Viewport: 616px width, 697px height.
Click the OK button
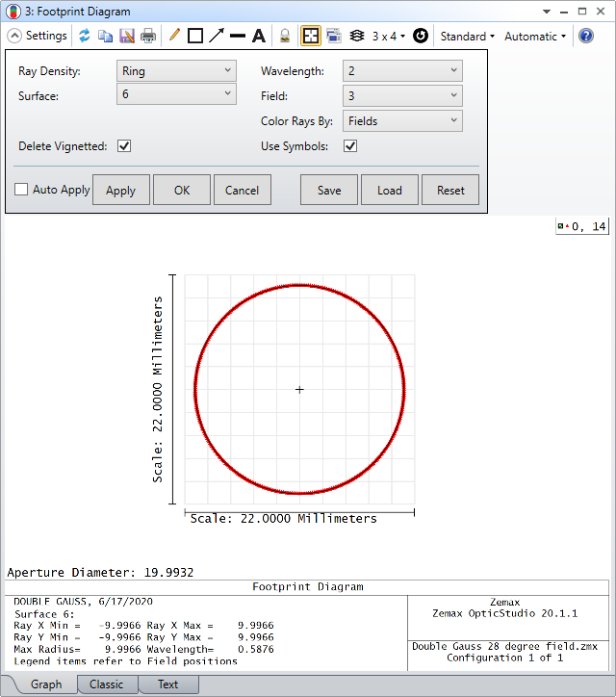(x=182, y=190)
